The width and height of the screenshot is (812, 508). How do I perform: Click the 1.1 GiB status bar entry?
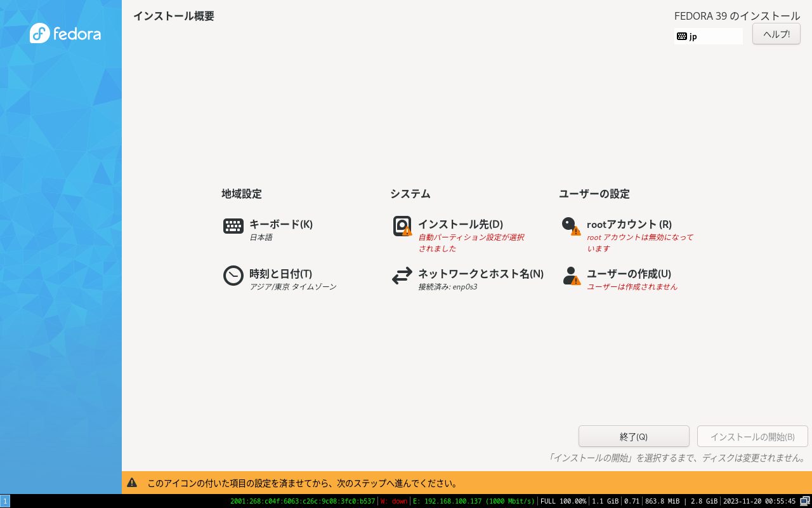605,501
